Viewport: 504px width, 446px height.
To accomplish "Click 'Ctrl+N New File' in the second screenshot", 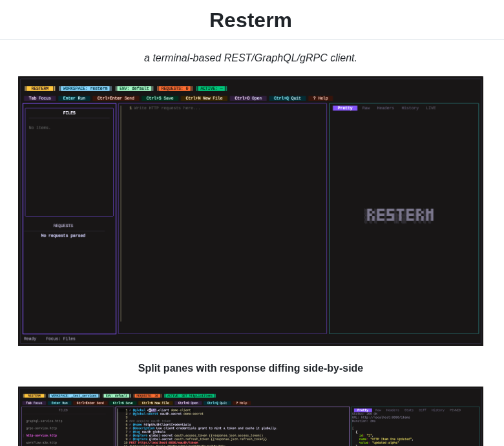I will click(x=156, y=403).
